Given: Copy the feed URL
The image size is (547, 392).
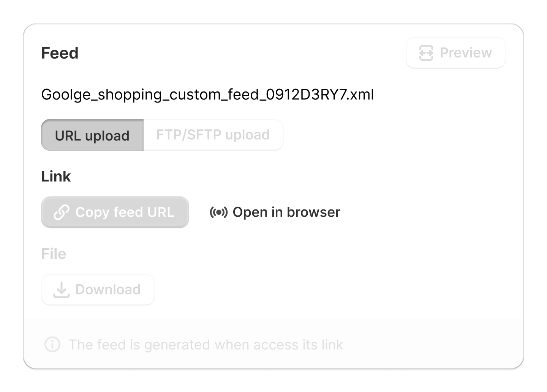Looking at the screenshot, I should 115,213.
